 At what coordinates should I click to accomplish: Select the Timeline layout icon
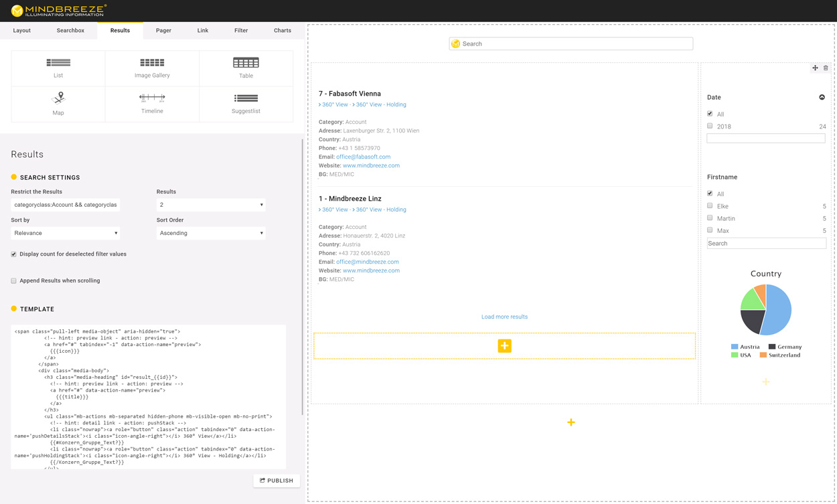pos(152,98)
